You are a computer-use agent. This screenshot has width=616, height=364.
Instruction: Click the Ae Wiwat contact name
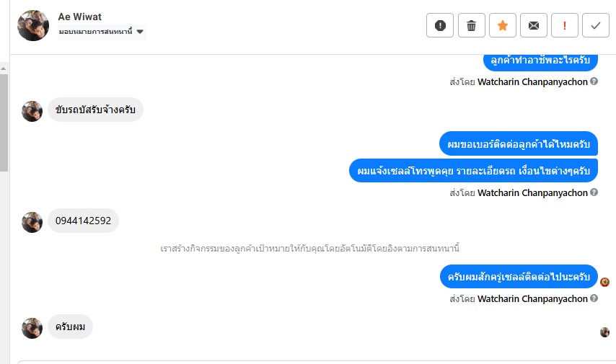(80, 16)
